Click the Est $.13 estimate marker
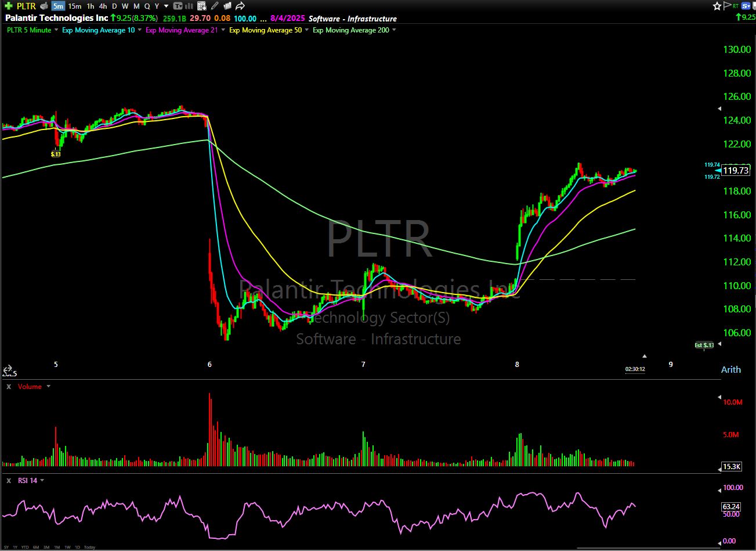The width and height of the screenshot is (756, 551). (704, 345)
